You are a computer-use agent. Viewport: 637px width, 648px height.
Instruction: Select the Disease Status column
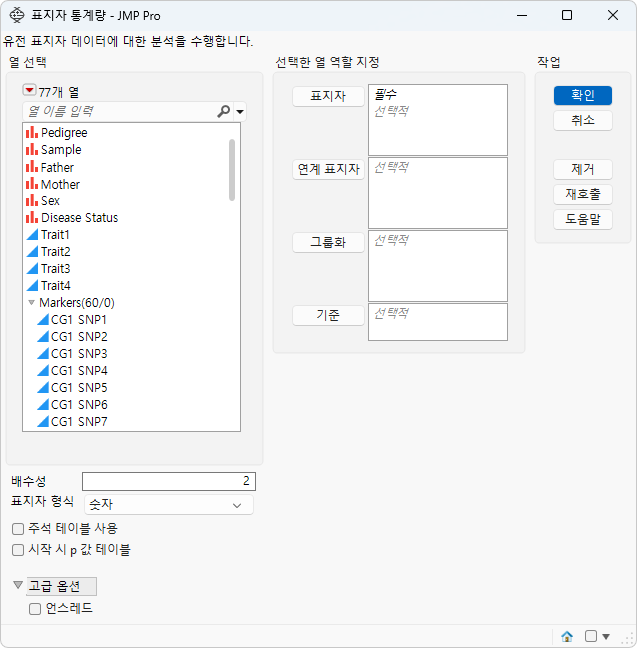pos(79,217)
